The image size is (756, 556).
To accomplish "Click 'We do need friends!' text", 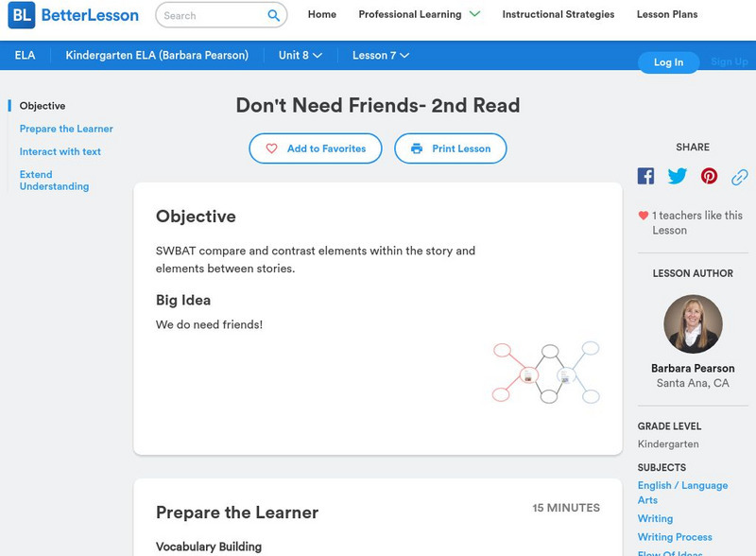I will tap(209, 325).
